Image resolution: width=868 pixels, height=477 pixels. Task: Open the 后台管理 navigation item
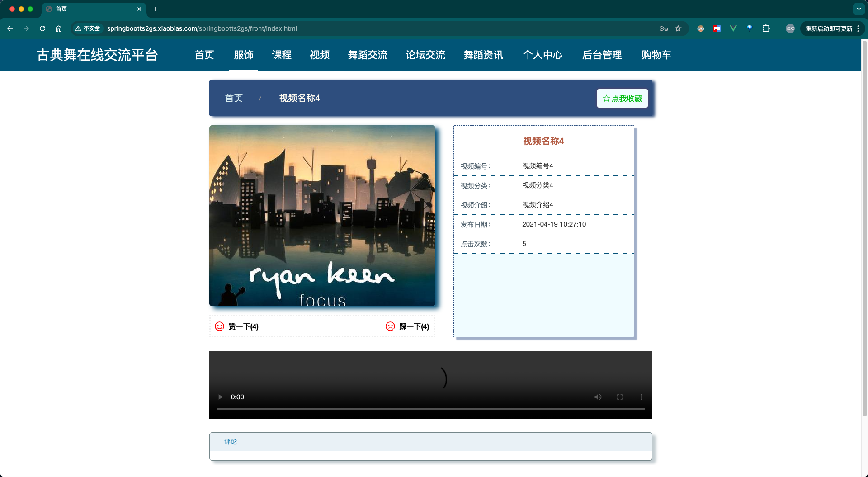(602, 55)
